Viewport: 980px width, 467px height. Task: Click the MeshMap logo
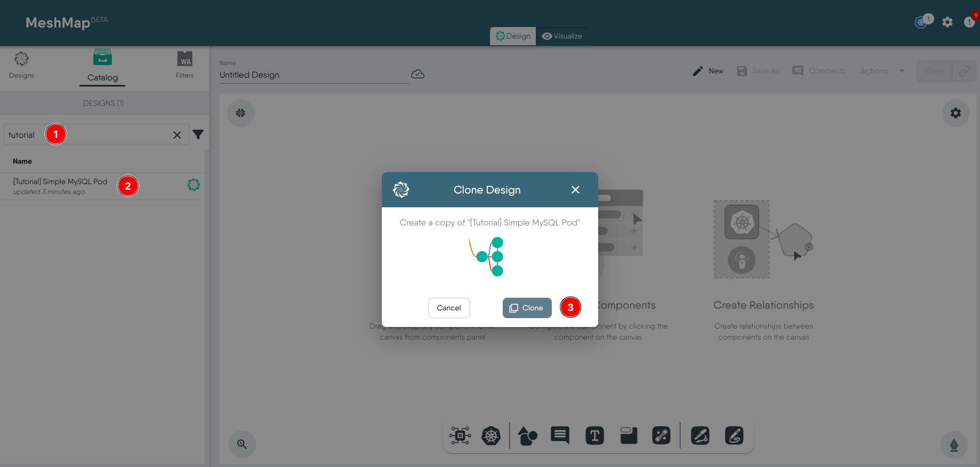67,23
